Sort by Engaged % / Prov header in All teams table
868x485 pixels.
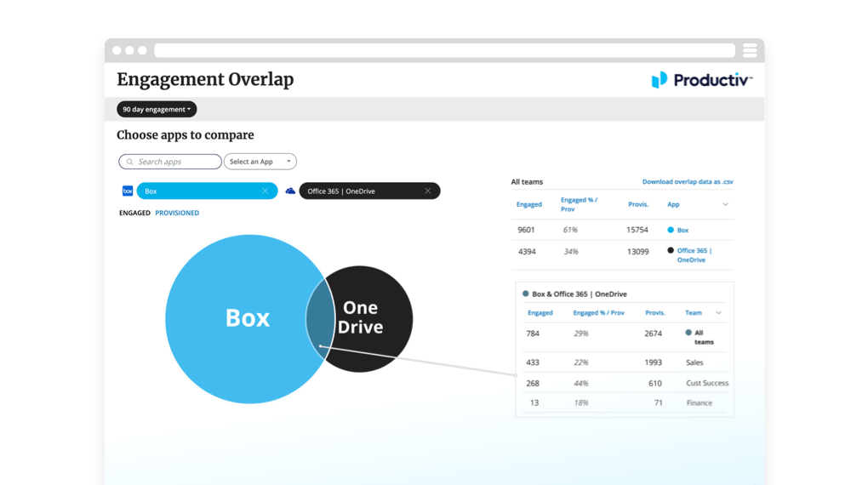[x=579, y=204]
